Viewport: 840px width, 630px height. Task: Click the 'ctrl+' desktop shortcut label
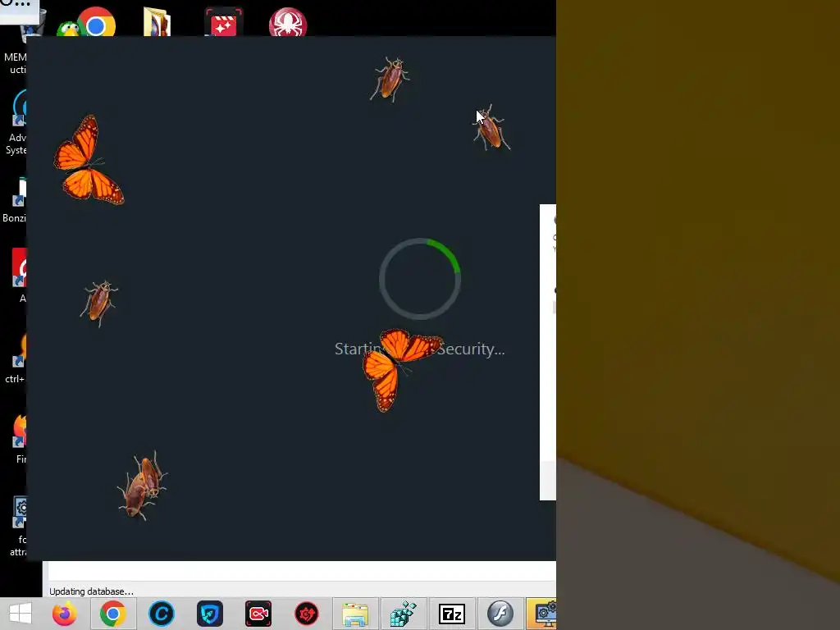(15, 379)
